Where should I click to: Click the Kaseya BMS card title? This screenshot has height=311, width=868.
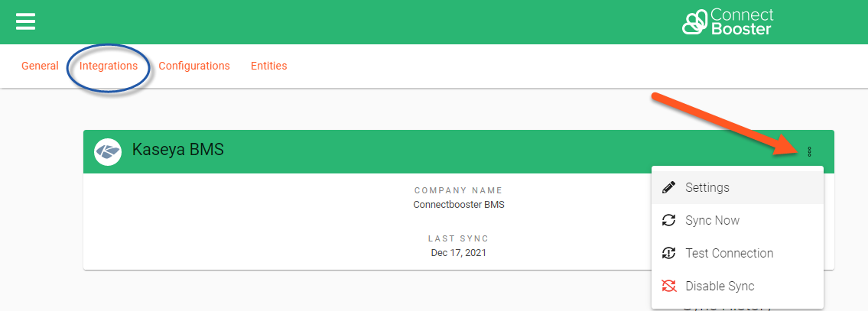(178, 150)
